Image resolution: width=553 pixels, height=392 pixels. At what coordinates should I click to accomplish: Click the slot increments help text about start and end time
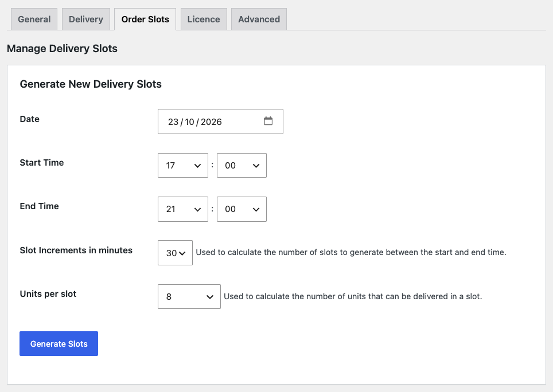[351, 253]
